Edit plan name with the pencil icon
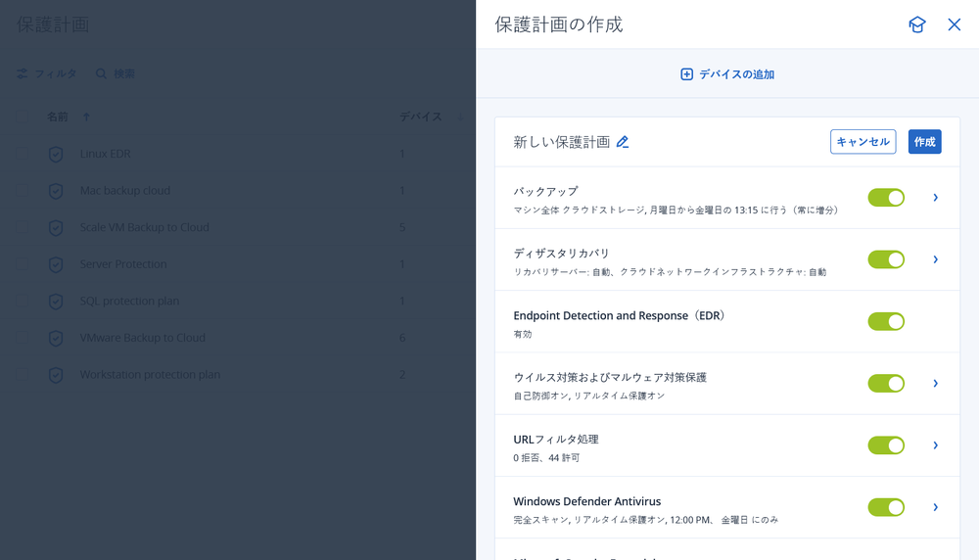 623,142
